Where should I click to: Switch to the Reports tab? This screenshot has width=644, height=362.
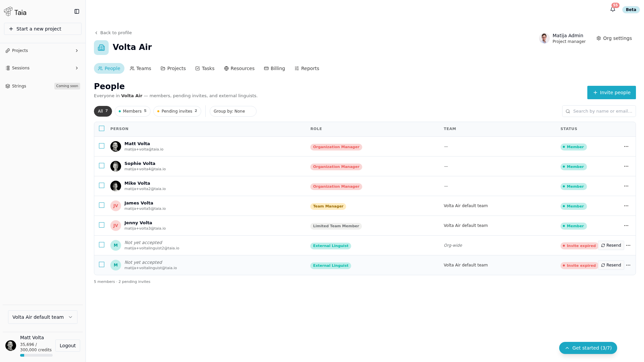point(307,68)
